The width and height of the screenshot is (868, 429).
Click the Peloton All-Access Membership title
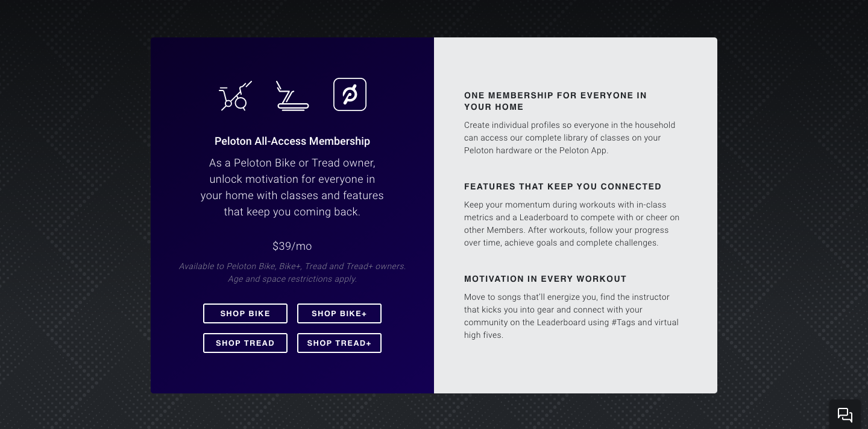tap(292, 141)
